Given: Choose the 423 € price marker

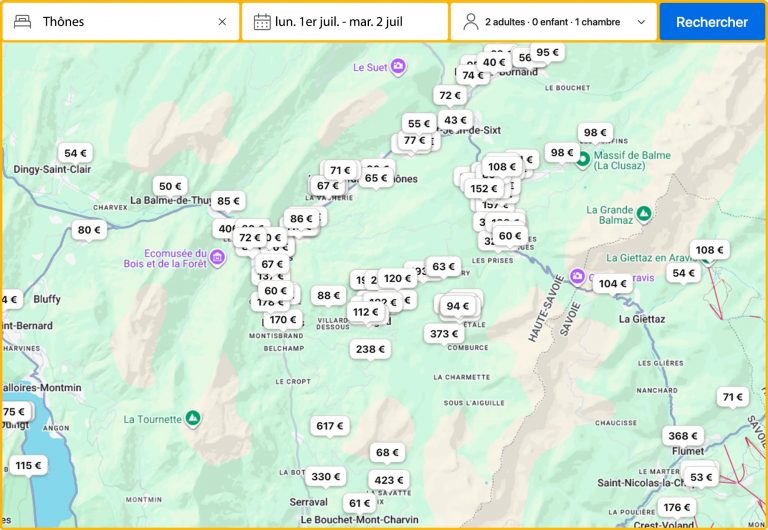Looking at the screenshot, I should [x=388, y=480].
